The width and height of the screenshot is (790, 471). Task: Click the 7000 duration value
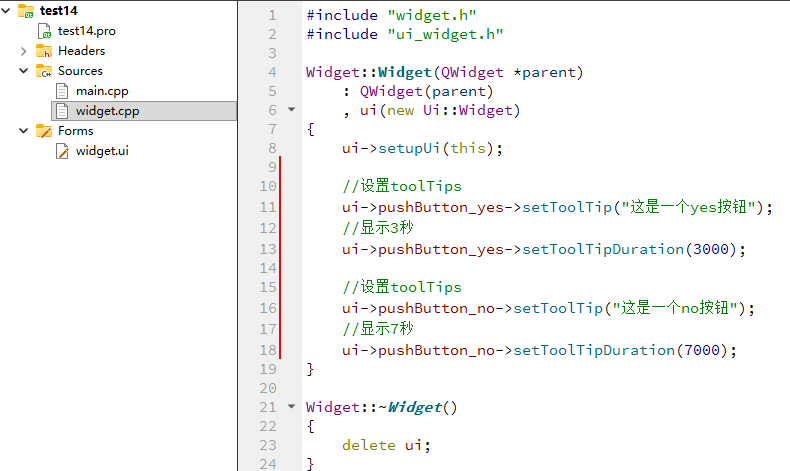pyautogui.click(x=702, y=350)
